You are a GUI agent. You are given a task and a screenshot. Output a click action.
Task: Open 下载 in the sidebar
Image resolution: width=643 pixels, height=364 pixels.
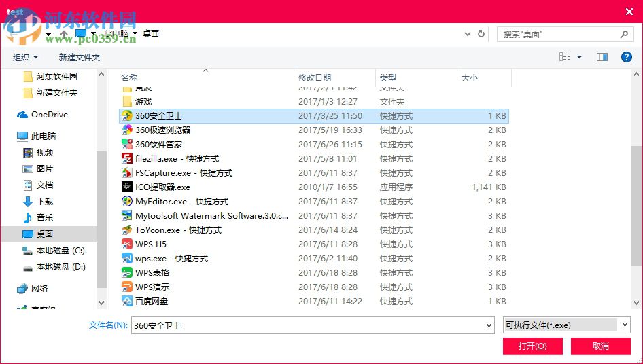[x=38, y=202]
